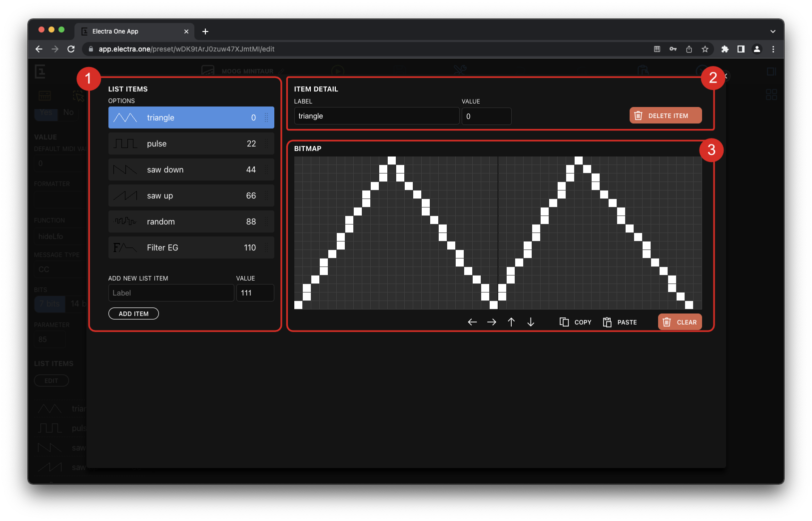Screen dimensions: 812x521
Task: Move the bitmap up using the up arrow
Action: (x=511, y=322)
